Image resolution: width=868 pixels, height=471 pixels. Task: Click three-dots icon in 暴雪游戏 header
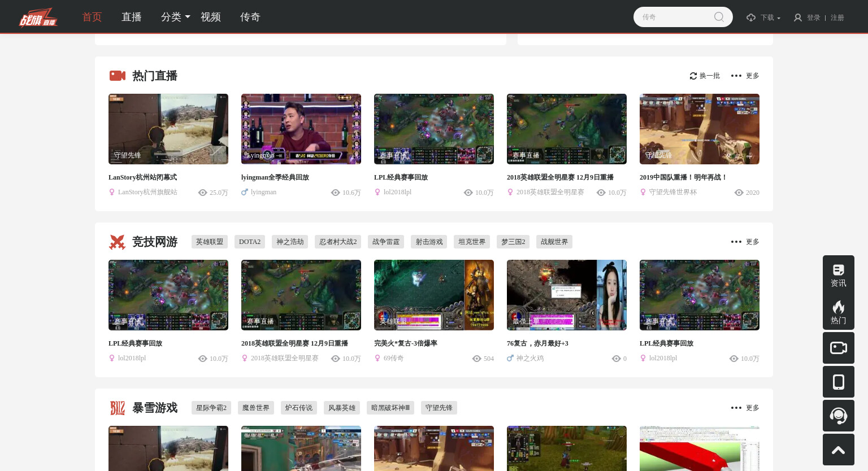click(x=736, y=408)
